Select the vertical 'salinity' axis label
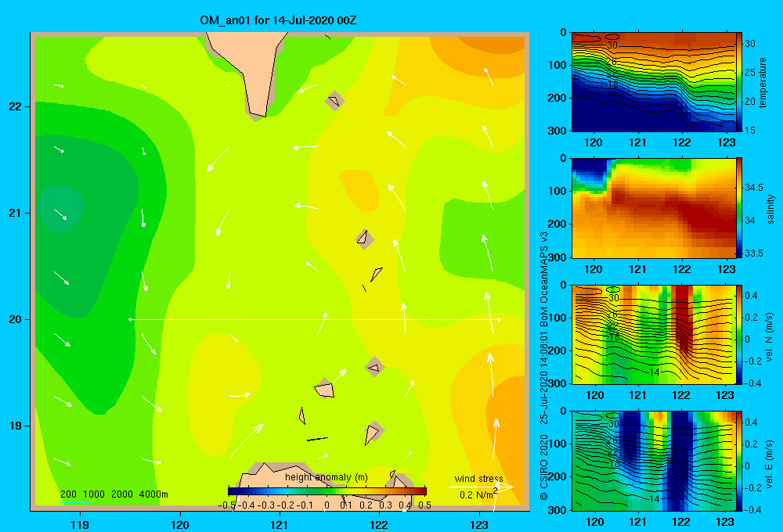783x532 pixels. coord(770,209)
